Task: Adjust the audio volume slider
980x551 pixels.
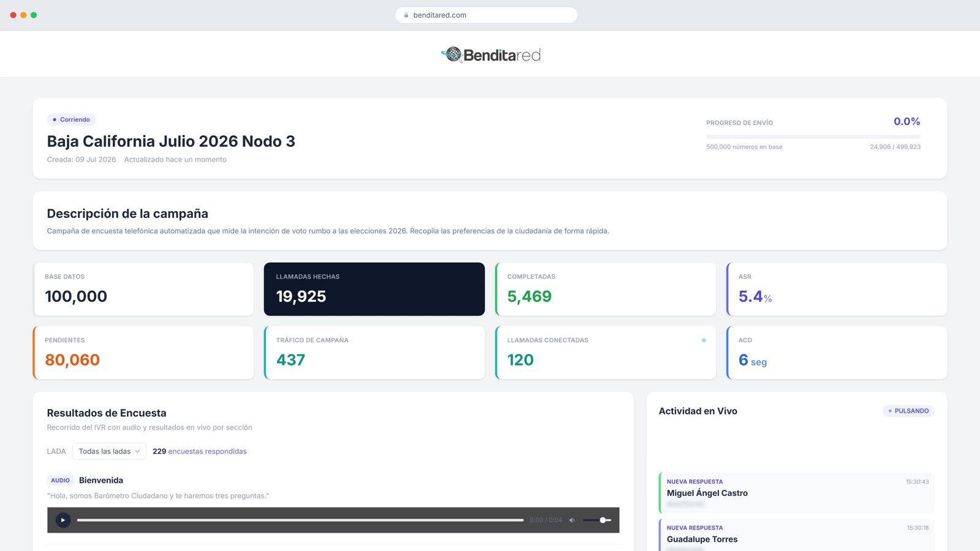Action: click(597, 520)
